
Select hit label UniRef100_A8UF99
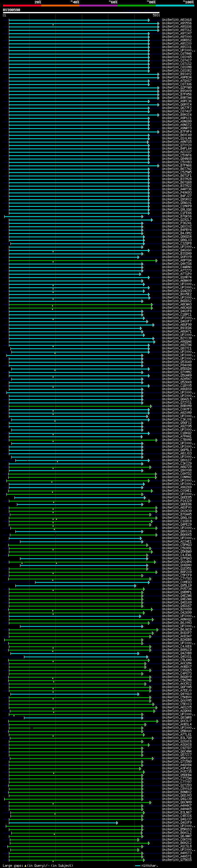click(177, 325)
